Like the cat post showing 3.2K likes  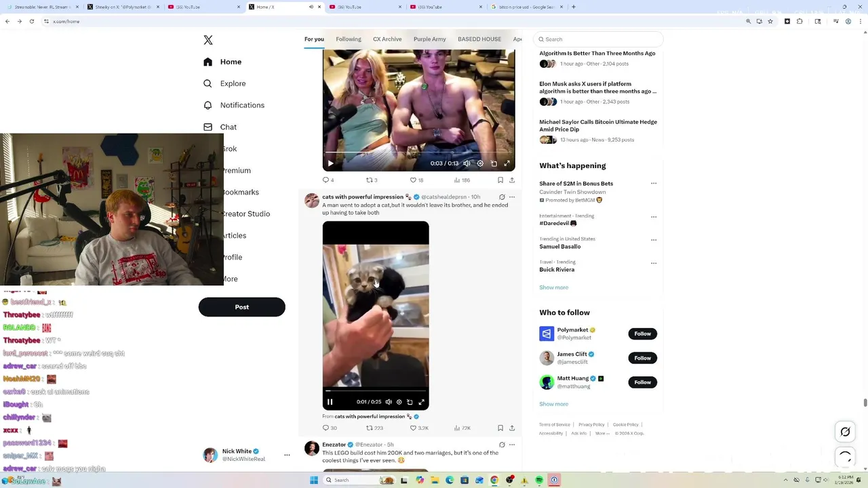419,428
